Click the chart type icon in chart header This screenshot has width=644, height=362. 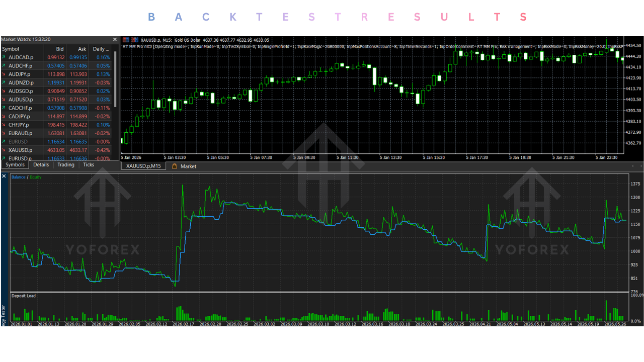coord(134,40)
